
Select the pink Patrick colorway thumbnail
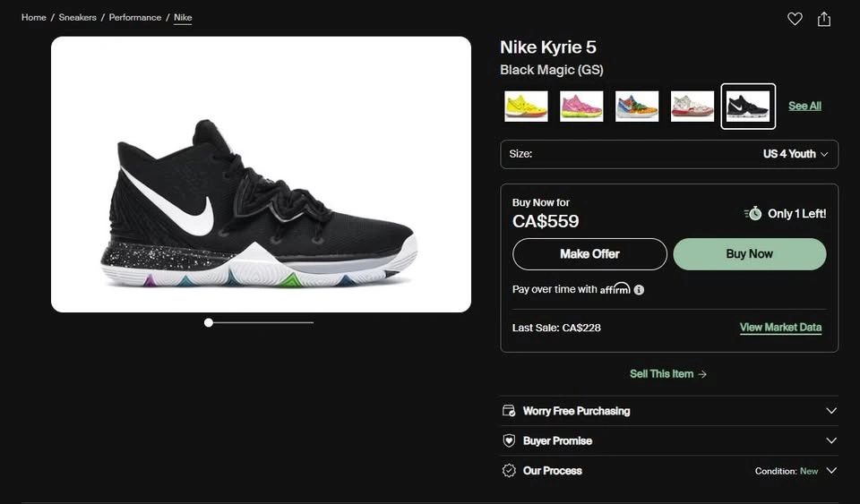click(581, 107)
